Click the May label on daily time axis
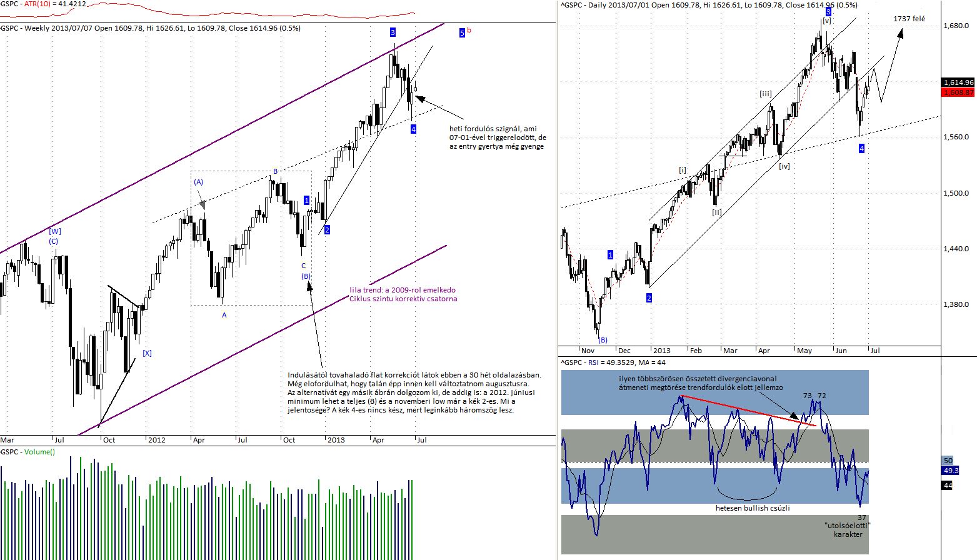The width and height of the screenshot is (977, 560). click(804, 351)
